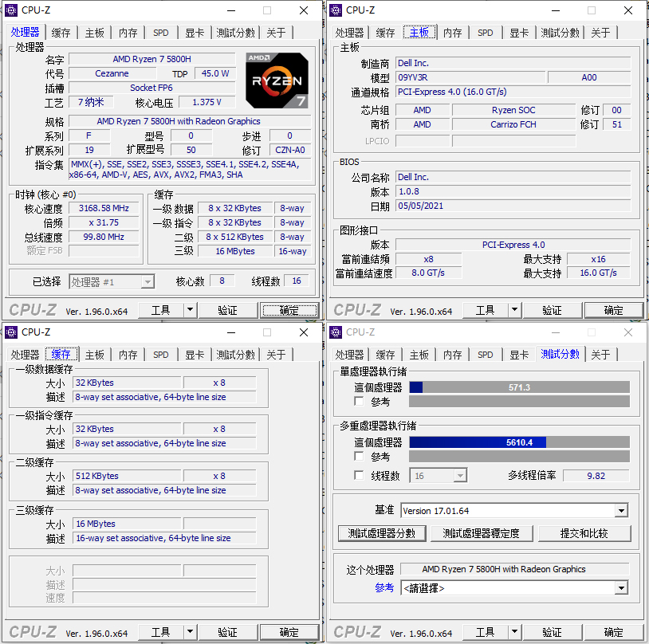This screenshot has height=644, width=649.
Task: Click the CPU-Z logo in the processor window footer
Action: (x=32, y=310)
